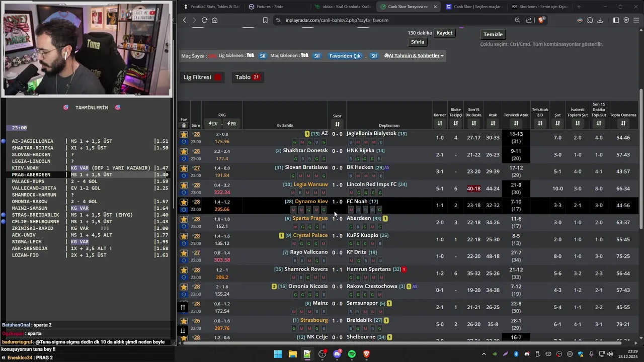Click the Kaydet button
Screen dimensions: 644x362
[x=444, y=33]
